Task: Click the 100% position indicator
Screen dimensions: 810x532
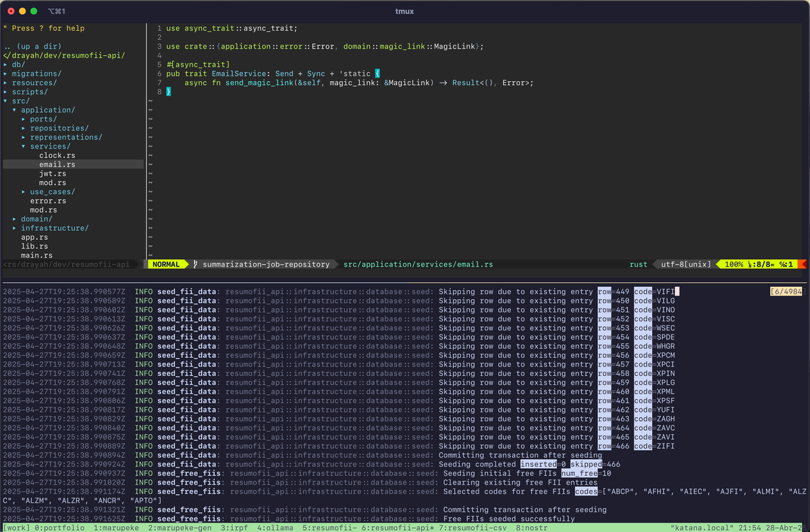Action: [x=734, y=265]
